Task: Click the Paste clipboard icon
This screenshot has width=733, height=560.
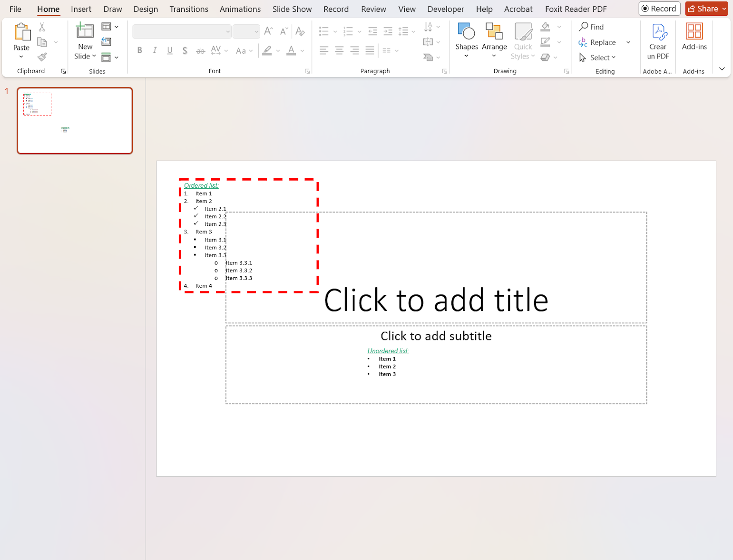Action: (x=21, y=32)
